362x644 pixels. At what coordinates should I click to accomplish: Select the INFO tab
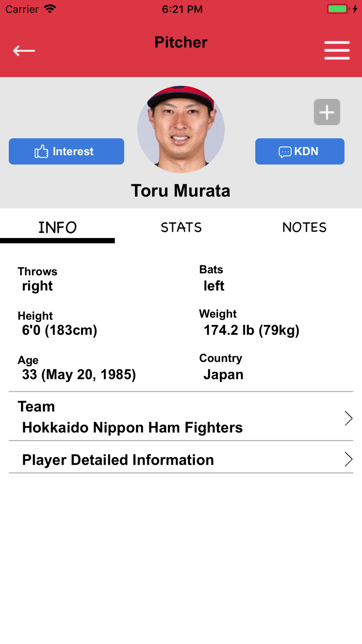58,228
